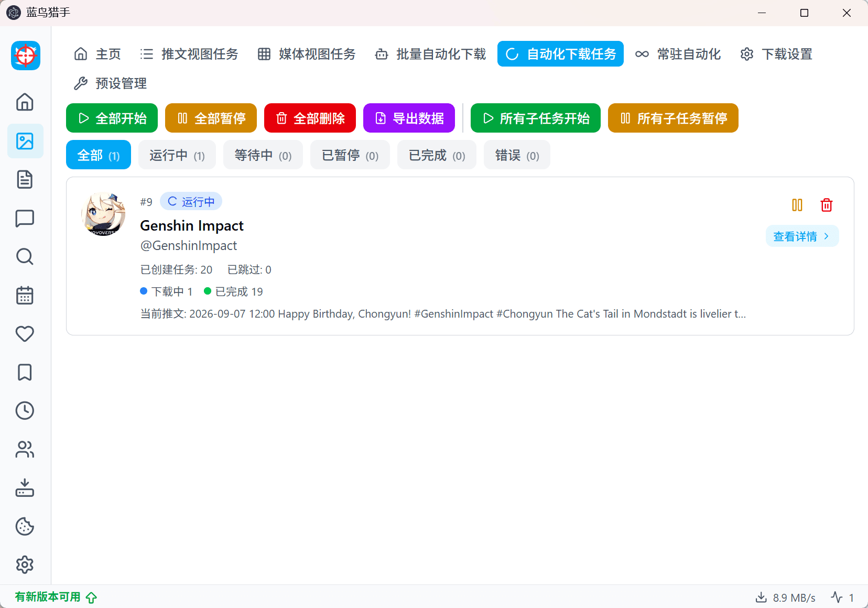Open the 下载设置 tab
This screenshot has height=608, width=868.
coord(776,54)
